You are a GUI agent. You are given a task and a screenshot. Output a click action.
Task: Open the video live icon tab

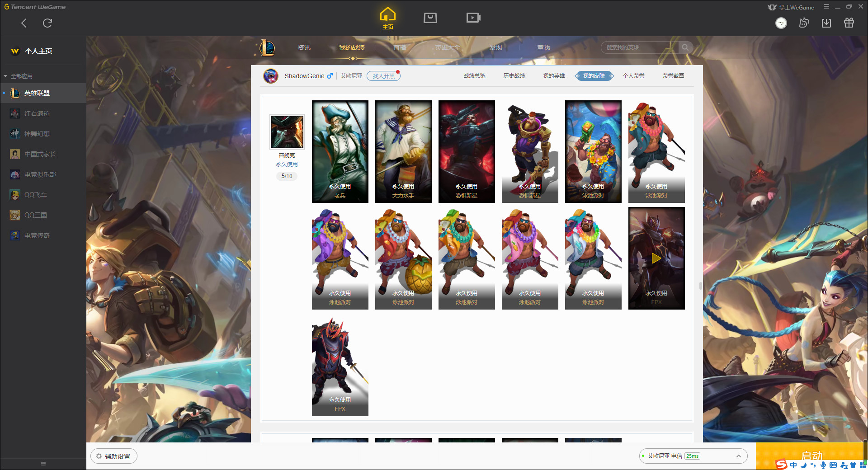(473, 18)
